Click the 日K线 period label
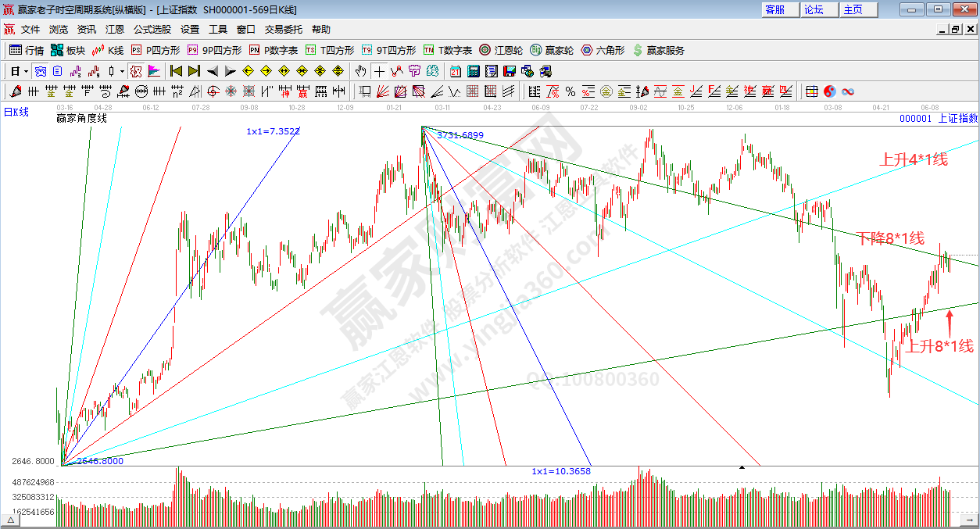The width and height of the screenshot is (980, 529). 16,112
